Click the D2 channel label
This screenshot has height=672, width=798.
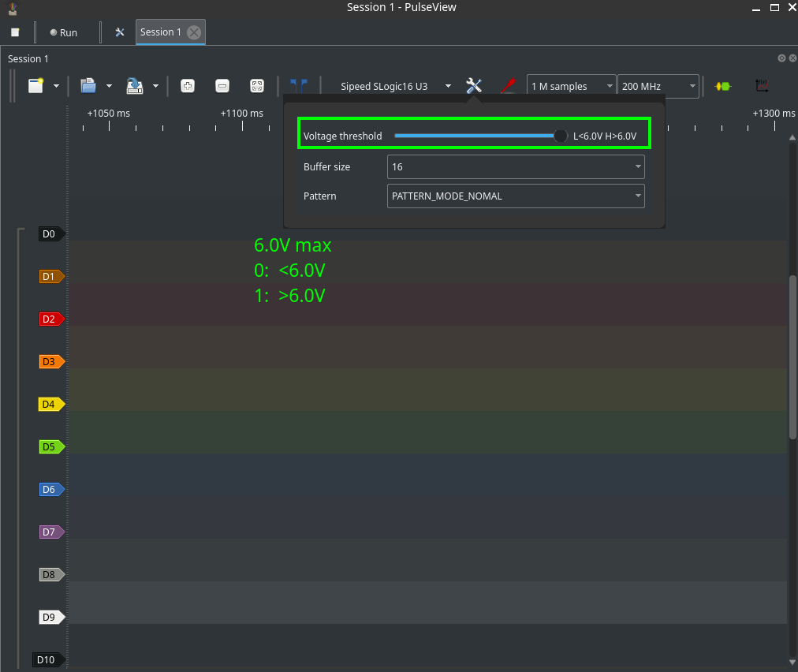pyautogui.click(x=50, y=319)
